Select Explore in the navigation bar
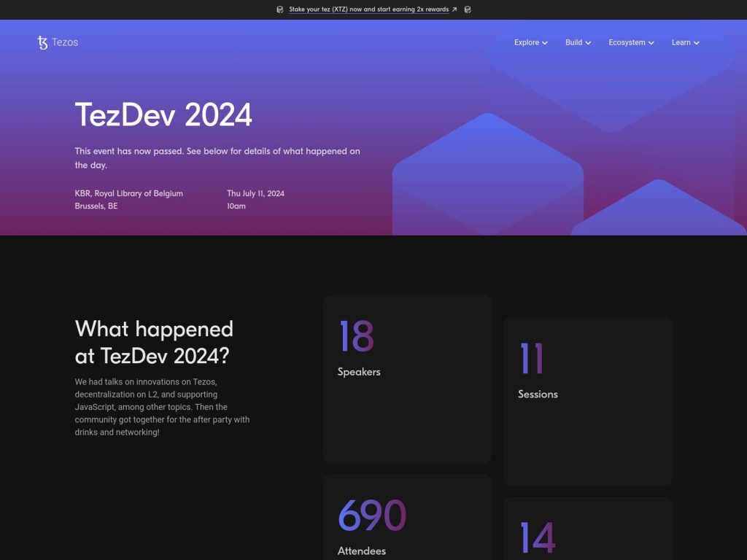 pos(526,42)
